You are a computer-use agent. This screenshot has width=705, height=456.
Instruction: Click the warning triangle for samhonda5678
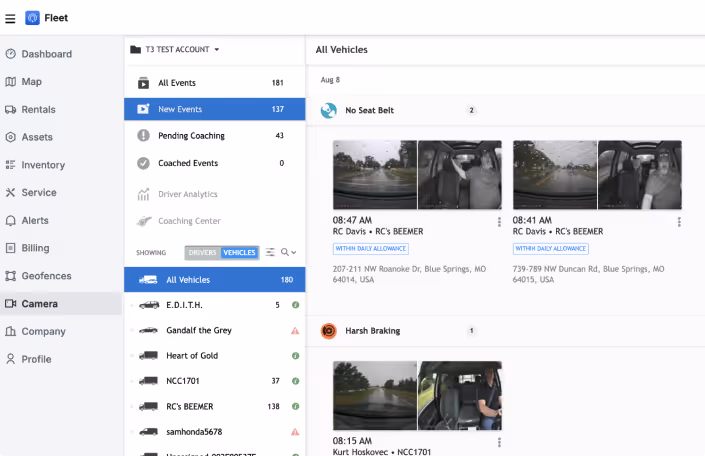(295, 432)
